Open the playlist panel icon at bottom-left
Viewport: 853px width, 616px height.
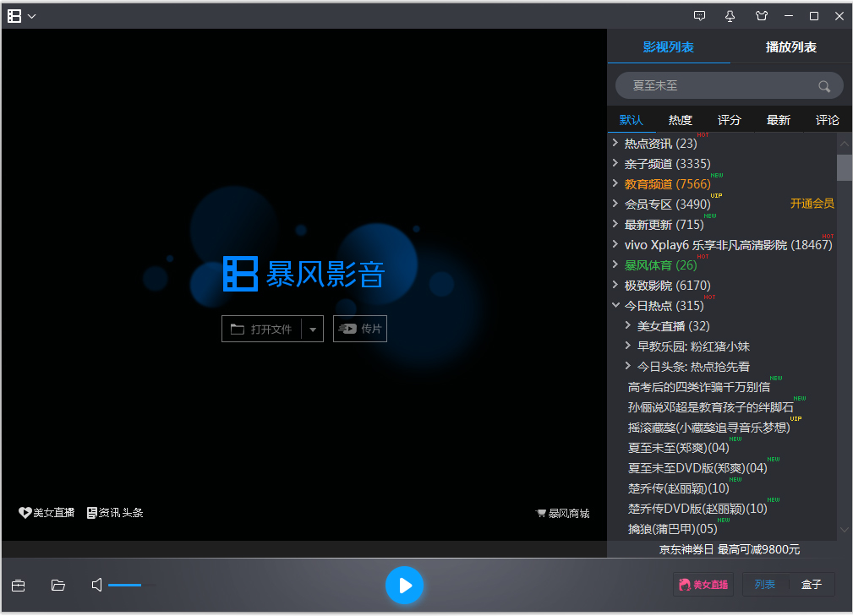tap(18, 585)
